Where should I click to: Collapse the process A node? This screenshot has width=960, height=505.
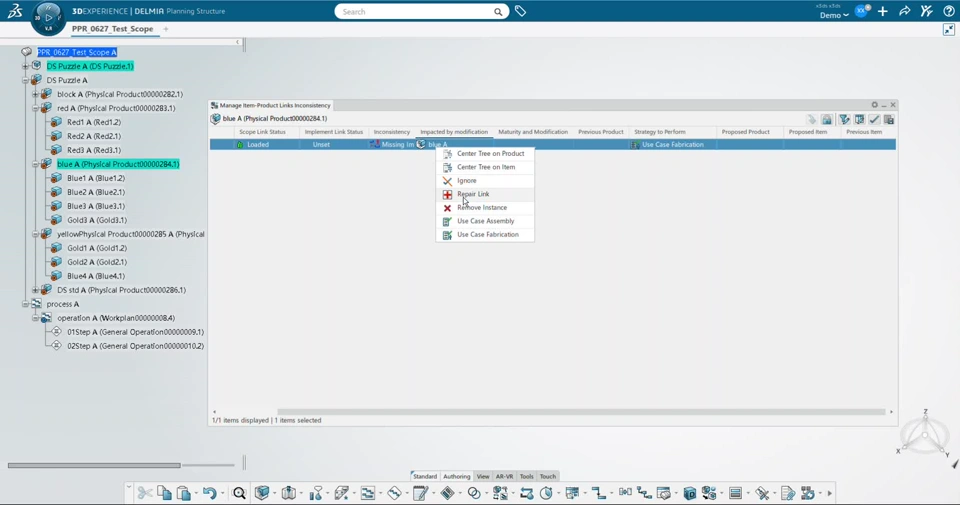click(x=25, y=304)
